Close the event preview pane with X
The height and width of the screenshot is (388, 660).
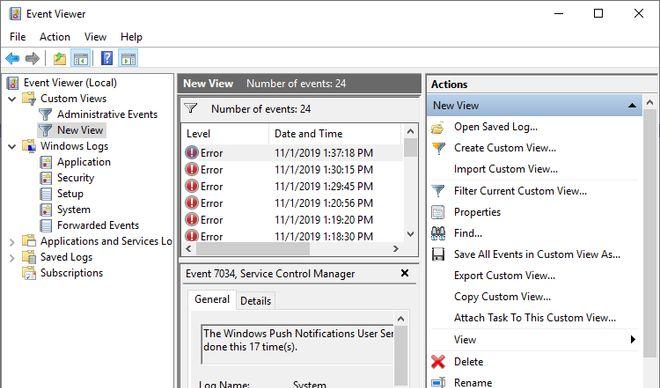click(405, 273)
